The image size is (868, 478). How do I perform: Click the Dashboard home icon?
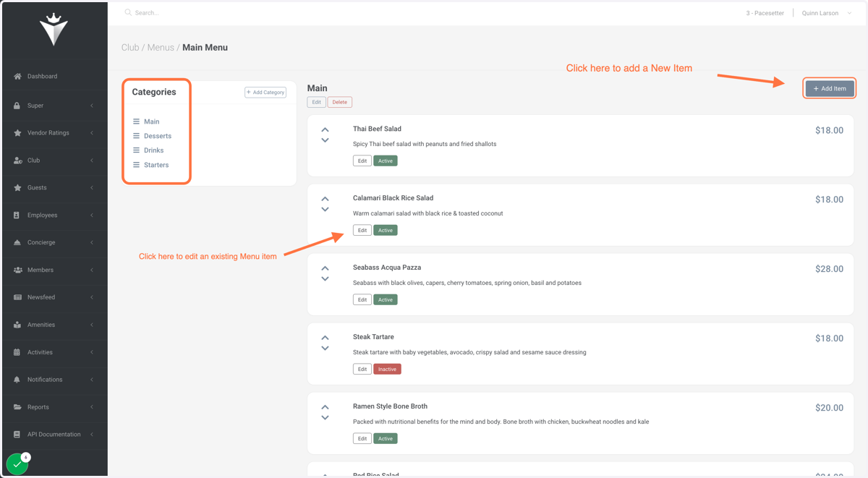pos(17,76)
